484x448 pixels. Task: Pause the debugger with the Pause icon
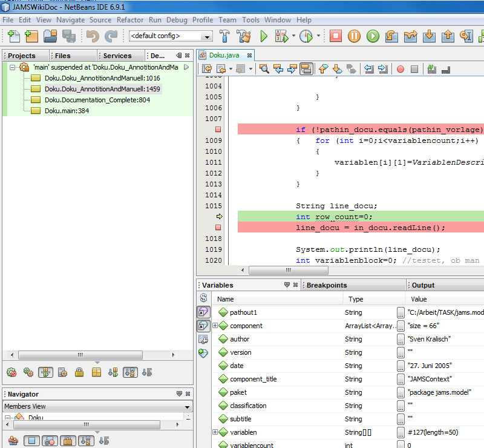coord(354,36)
